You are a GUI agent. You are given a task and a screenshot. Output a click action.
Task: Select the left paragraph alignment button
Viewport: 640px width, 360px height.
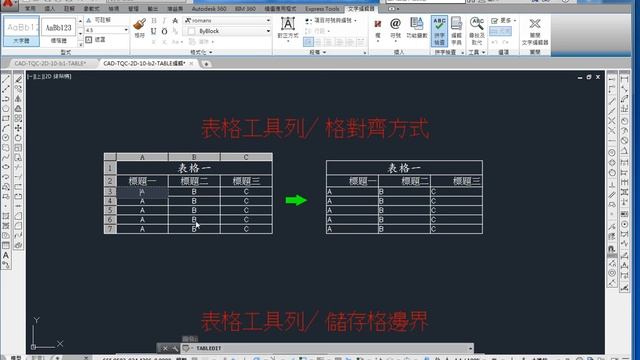308,42
